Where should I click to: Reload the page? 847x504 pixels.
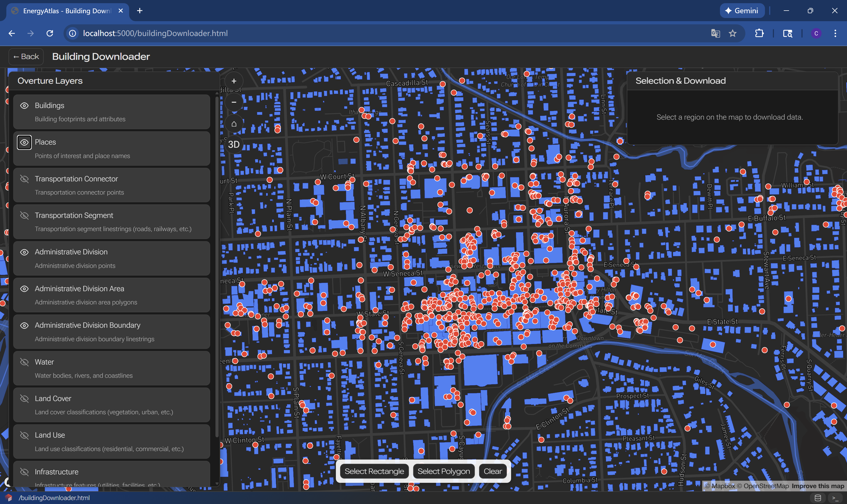pyautogui.click(x=50, y=33)
